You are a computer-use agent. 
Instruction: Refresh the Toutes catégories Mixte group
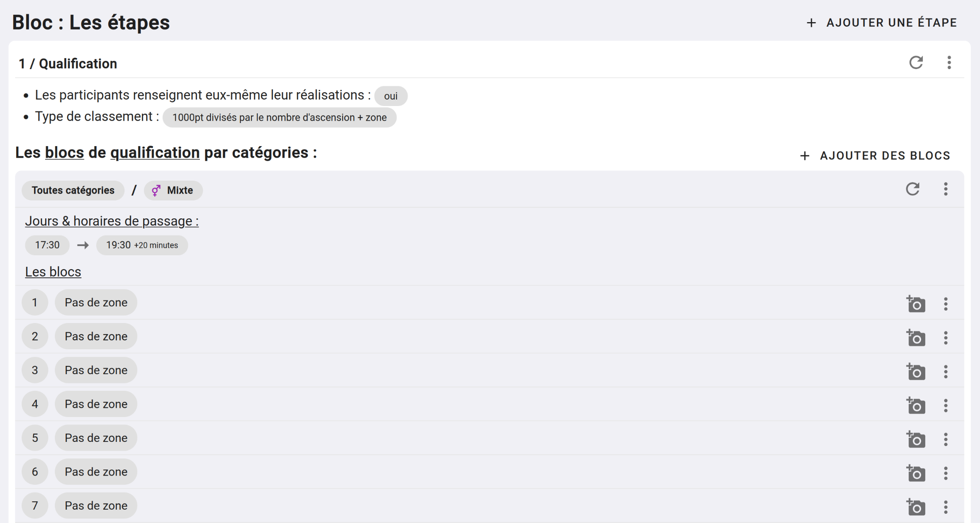[x=912, y=189]
